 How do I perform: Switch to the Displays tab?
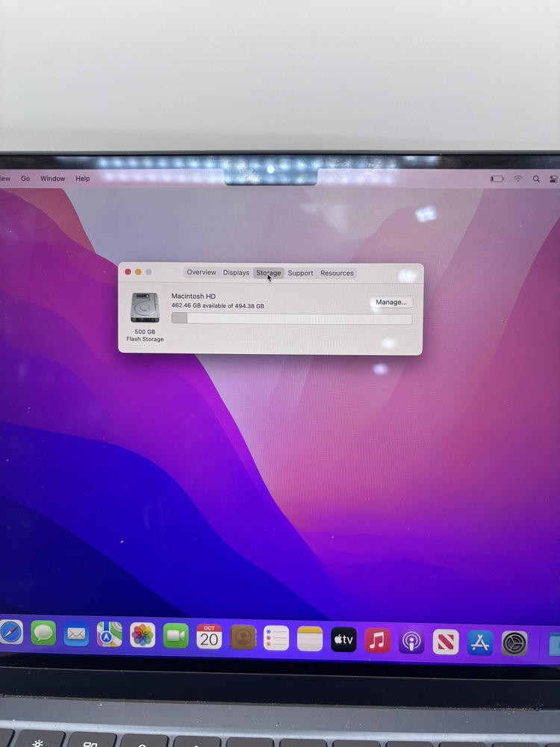coord(236,273)
